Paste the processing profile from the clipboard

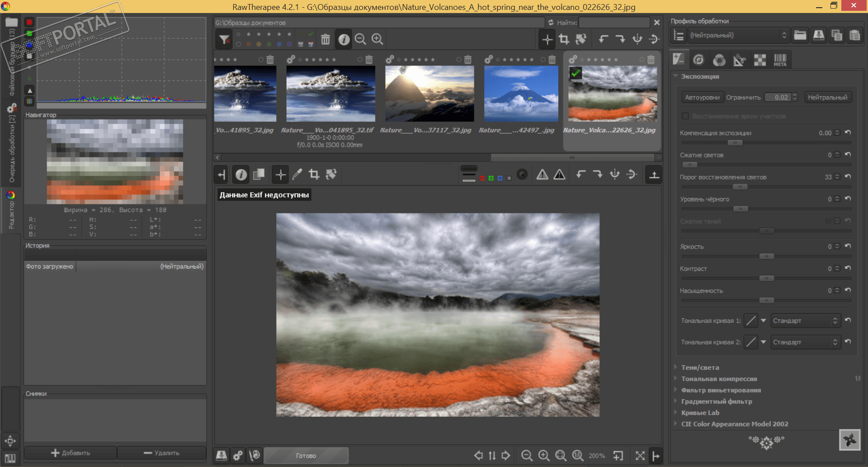pos(855,35)
